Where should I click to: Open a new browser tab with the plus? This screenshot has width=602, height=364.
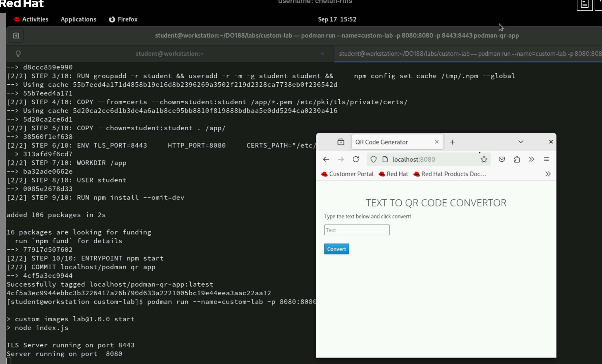[x=452, y=142]
